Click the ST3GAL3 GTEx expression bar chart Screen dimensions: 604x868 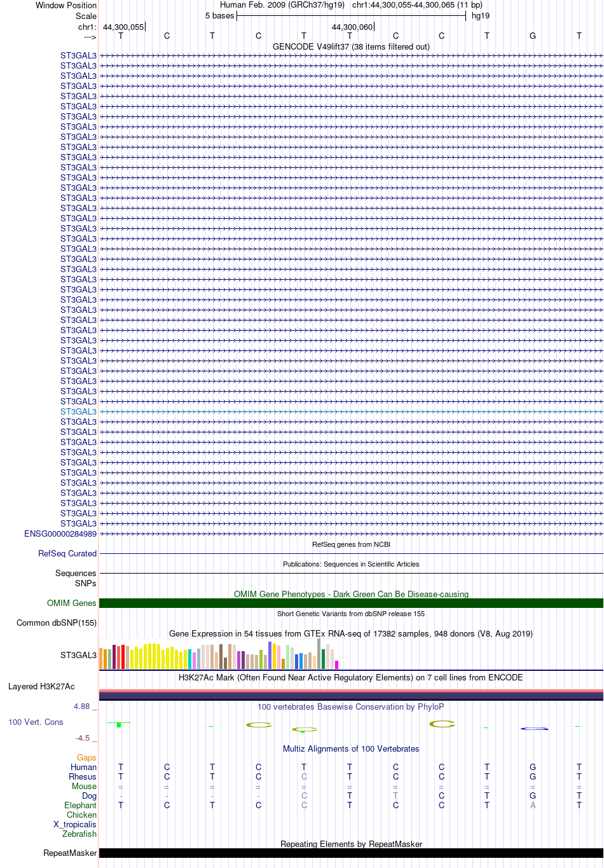point(219,654)
